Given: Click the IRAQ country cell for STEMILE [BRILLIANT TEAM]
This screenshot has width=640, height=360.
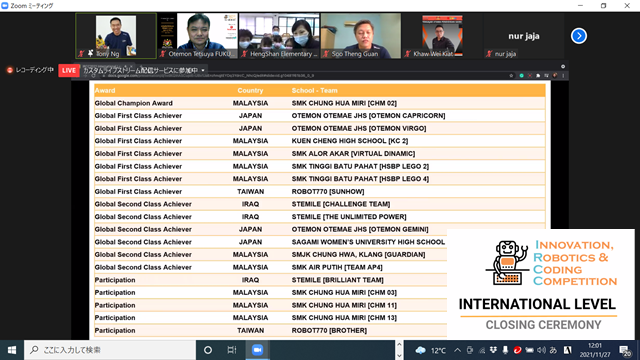Looking at the screenshot, I should (x=250, y=280).
